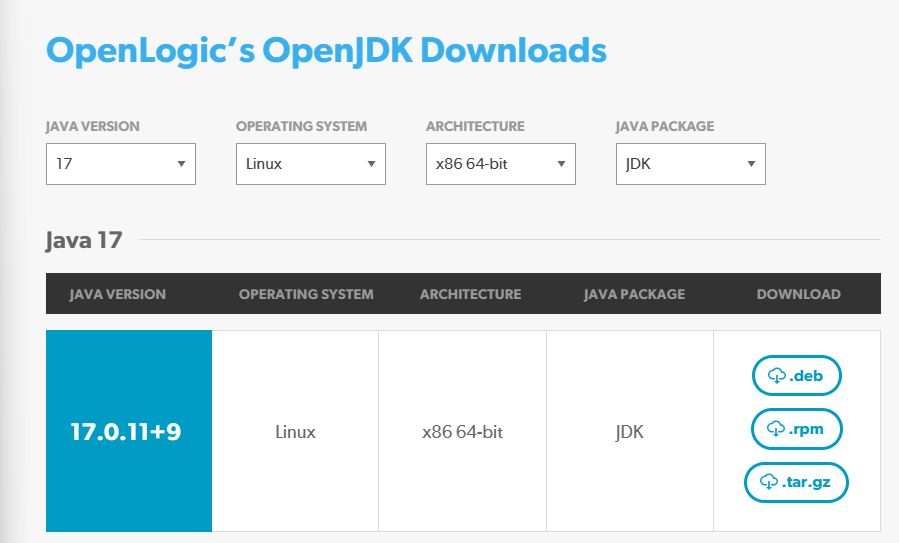
Task: Click the DOWNLOAD table column header
Action: point(799,294)
